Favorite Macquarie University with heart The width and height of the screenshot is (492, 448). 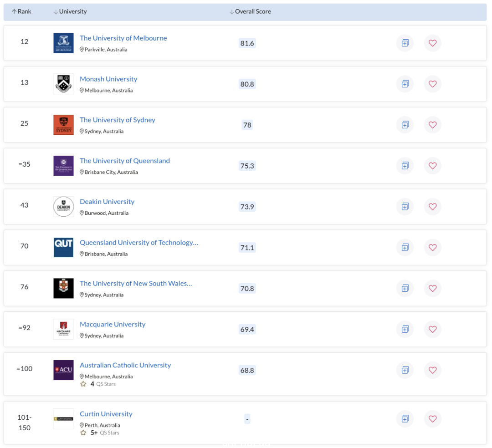433,329
